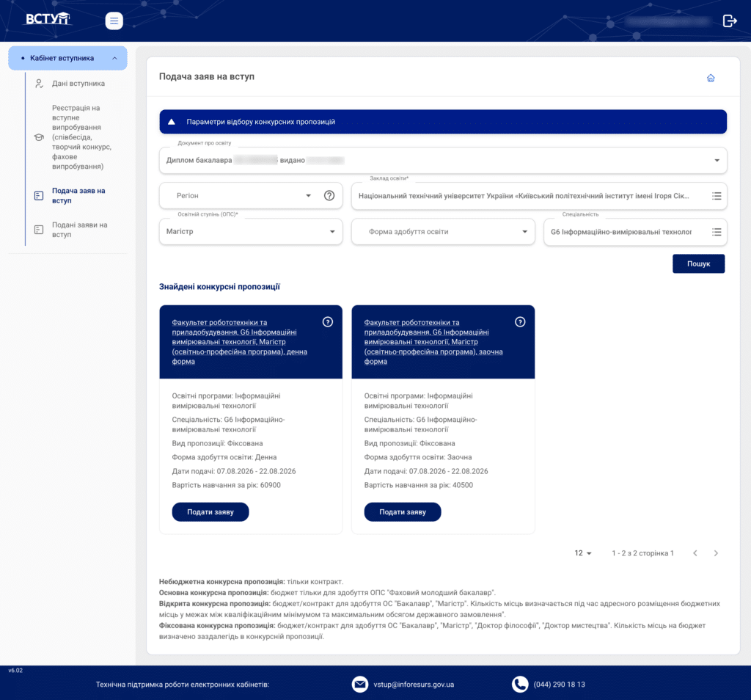This screenshot has width=751, height=700.
Task: Collapse the Параметри відбору конкурсних пропозицій bar
Action: [x=443, y=122]
